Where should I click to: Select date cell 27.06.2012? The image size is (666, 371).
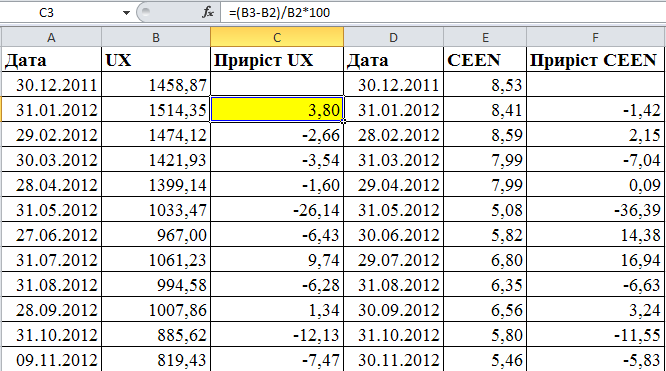pos(51,235)
